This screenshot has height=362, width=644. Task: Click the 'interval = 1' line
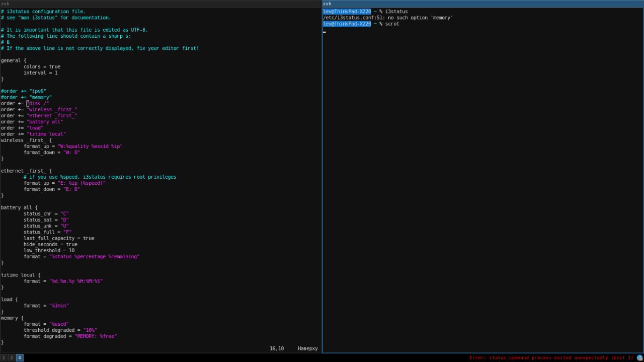click(x=41, y=73)
